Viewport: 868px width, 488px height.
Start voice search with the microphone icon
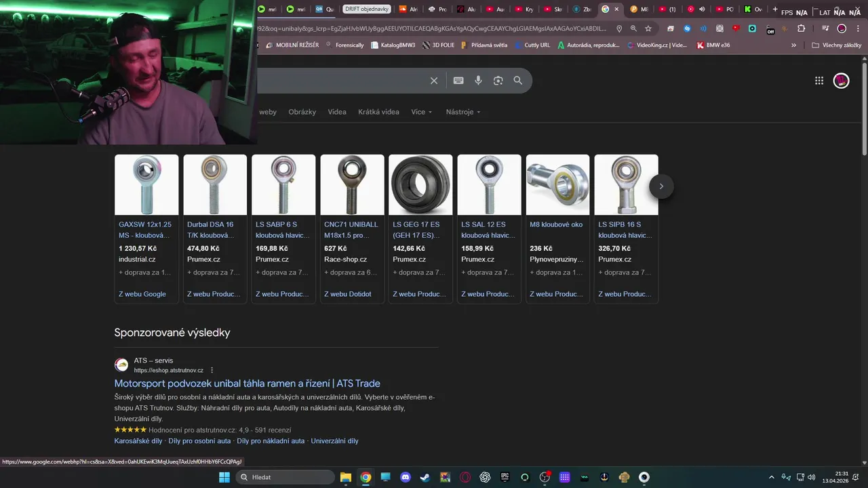478,81
